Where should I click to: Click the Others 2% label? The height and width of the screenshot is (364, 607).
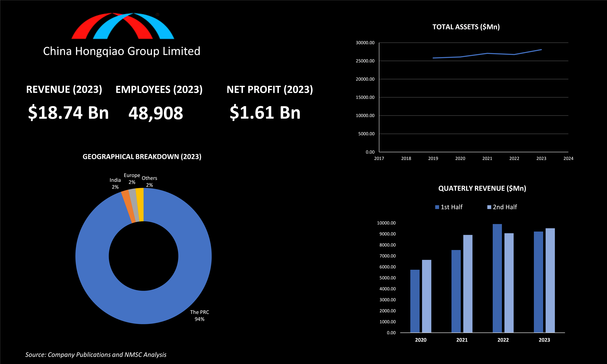pos(149,182)
